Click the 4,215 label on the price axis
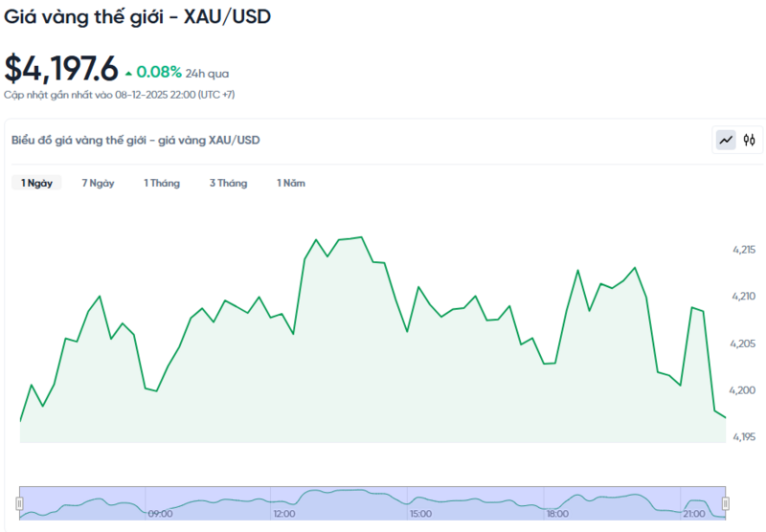The width and height of the screenshot is (766, 532). [744, 250]
